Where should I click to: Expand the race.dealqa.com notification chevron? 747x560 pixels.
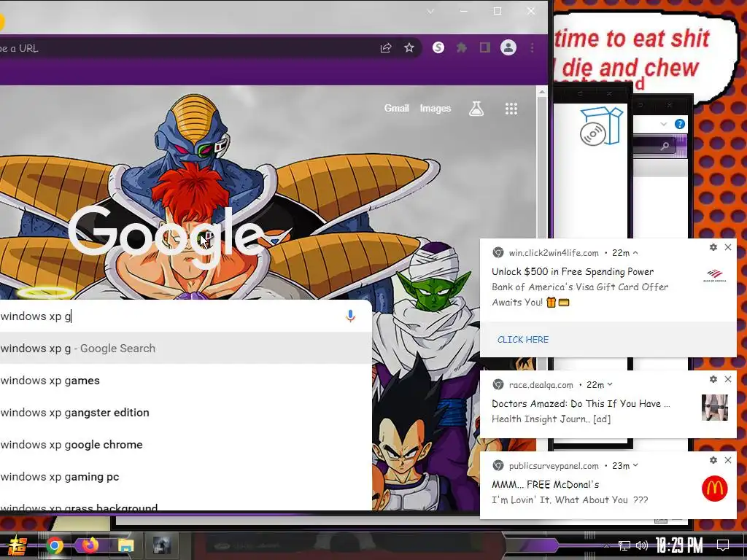point(610,385)
